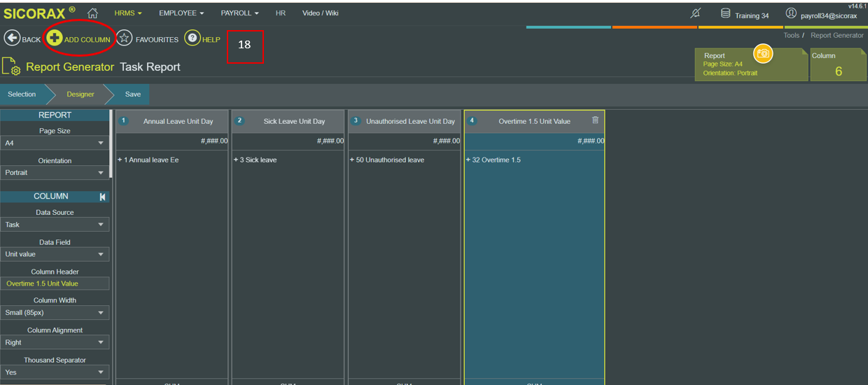Click the report snapshot camera icon
868x385 pixels.
coord(763,53)
